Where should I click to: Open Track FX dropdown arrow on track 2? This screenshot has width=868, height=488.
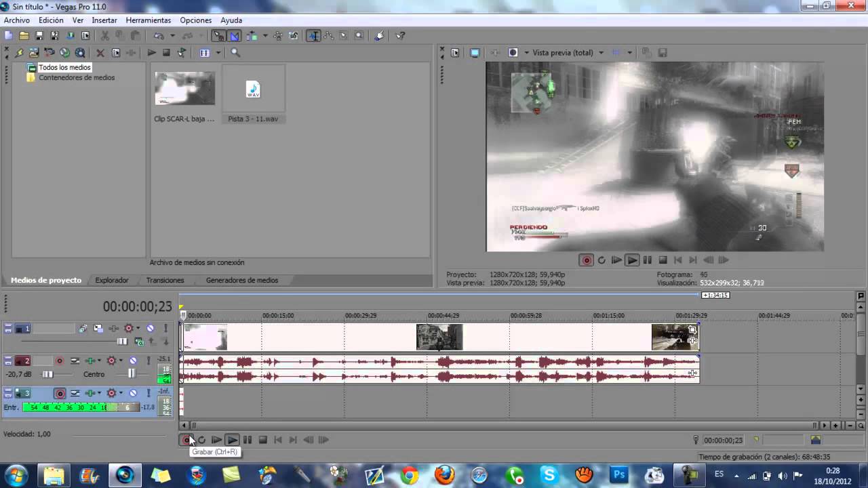click(x=100, y=361)
